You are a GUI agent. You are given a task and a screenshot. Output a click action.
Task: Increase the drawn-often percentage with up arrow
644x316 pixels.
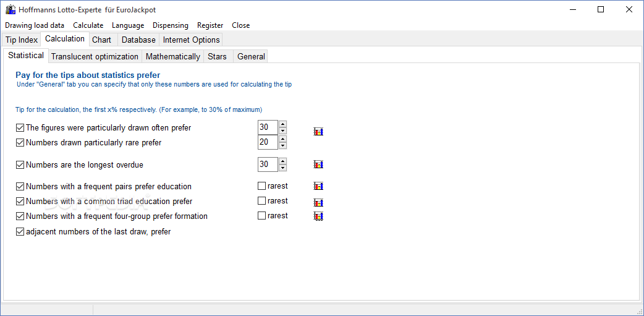282,124
